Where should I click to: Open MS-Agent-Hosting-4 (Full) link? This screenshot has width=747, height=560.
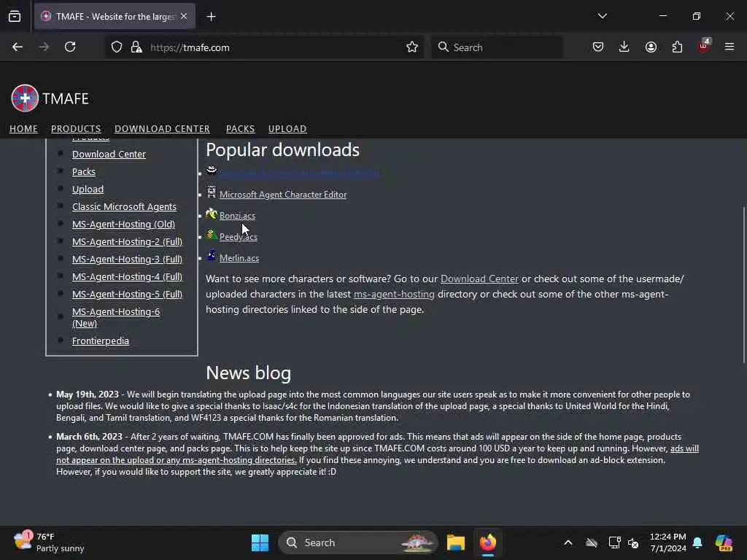click(127, 276)
